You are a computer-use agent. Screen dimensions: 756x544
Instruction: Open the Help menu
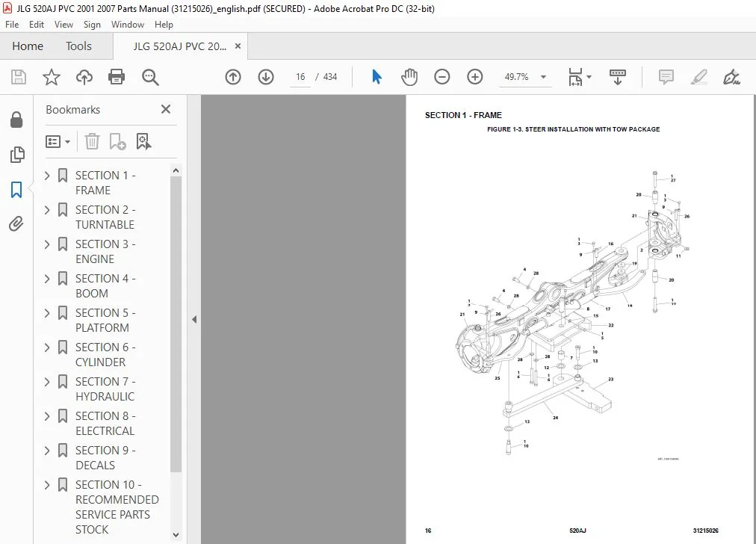164,25
